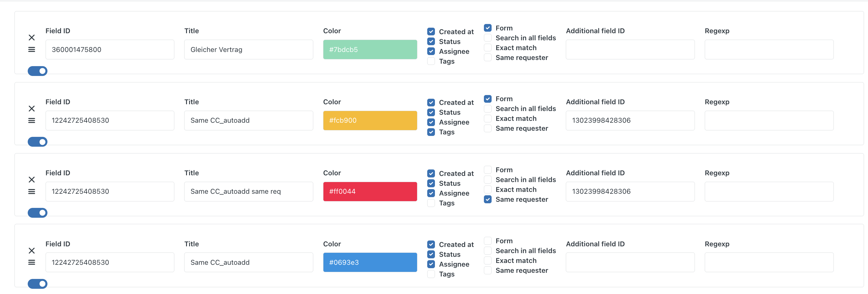Remove the Gleicher Vertrag row with X icon
The width and height of the screenshot is (868, 294).
coord(32,38)
